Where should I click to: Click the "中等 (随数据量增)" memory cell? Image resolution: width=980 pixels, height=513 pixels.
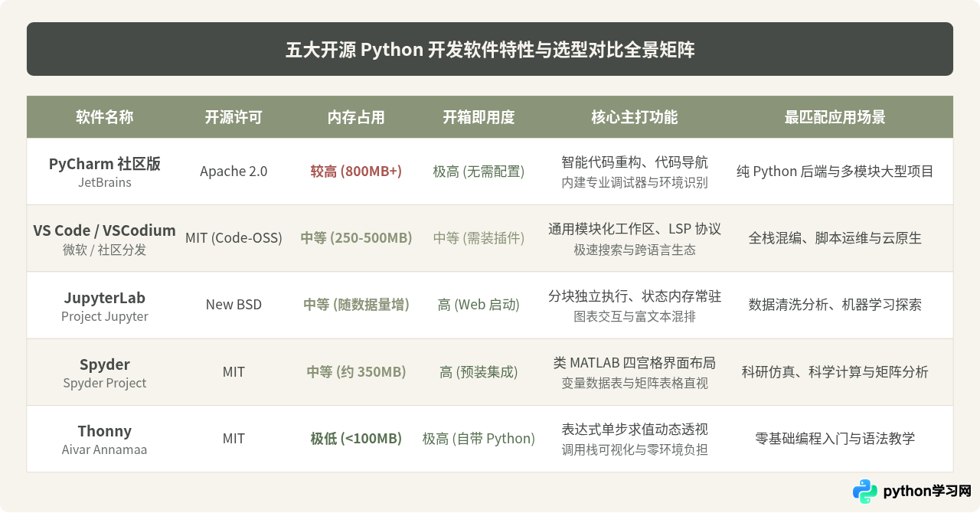(x=356, y=305)
